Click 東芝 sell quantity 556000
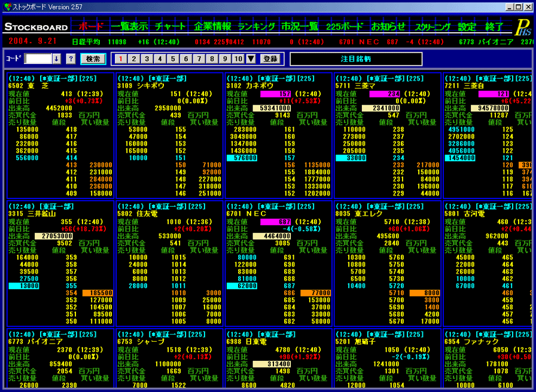Image resolution: width=536 pixels, height=392 pixels. pyautogui.click(x=27, y=158)
